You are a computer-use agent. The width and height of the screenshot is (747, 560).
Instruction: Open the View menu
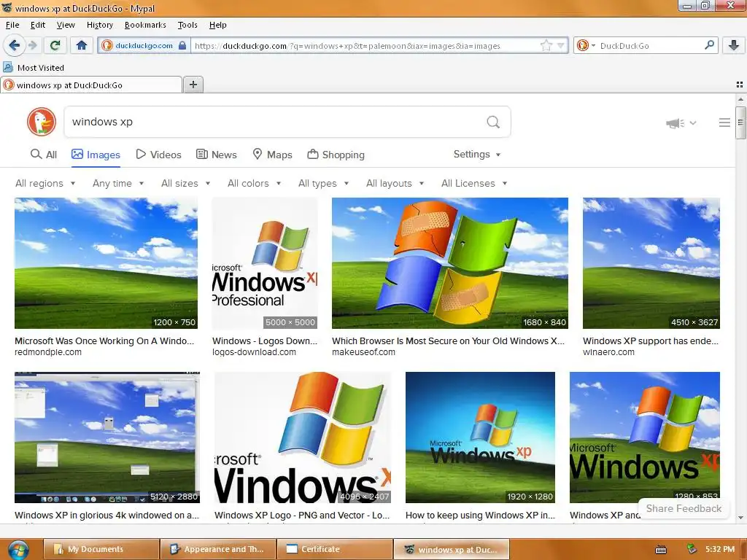pyautogui.click(x=65, y=25)
